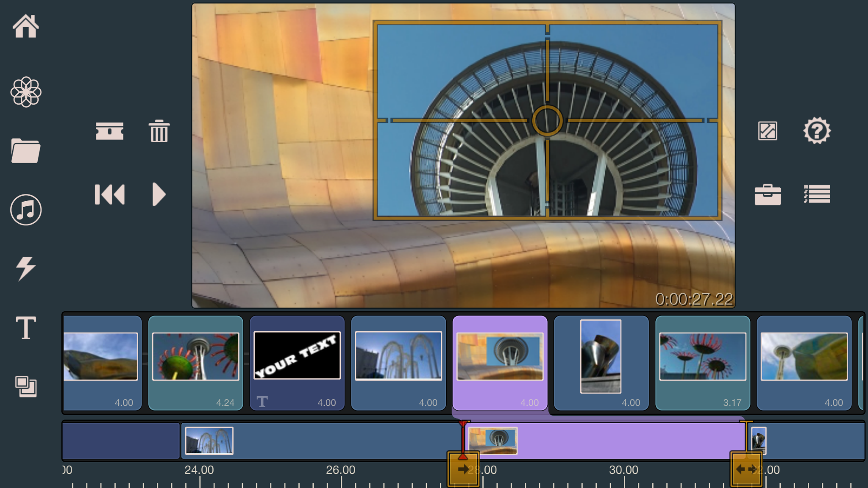Screen dimensions: 868x488
Task: Open the flower-shaped photos library icon
Action: (x=26, y=92)
